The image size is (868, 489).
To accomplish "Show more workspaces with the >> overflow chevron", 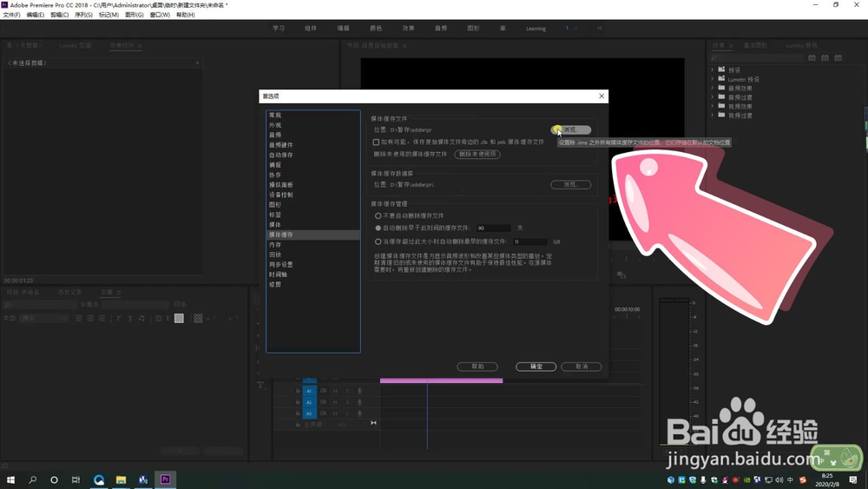I will coord(599,29).
